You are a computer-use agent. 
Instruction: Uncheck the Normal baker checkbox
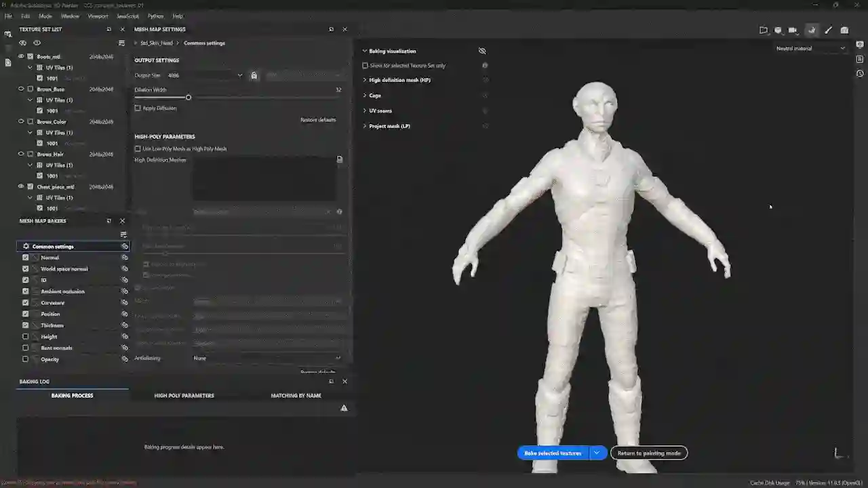click(26, 258)
